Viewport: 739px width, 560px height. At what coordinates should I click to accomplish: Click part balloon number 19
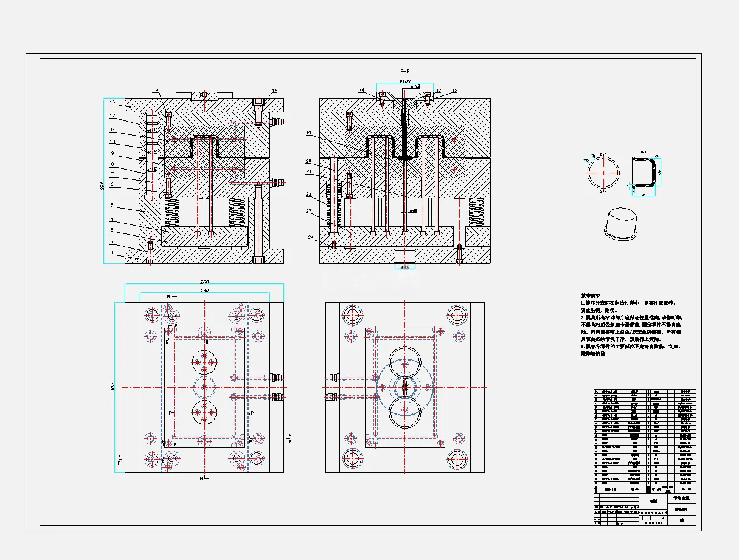(x=309, y=133)
